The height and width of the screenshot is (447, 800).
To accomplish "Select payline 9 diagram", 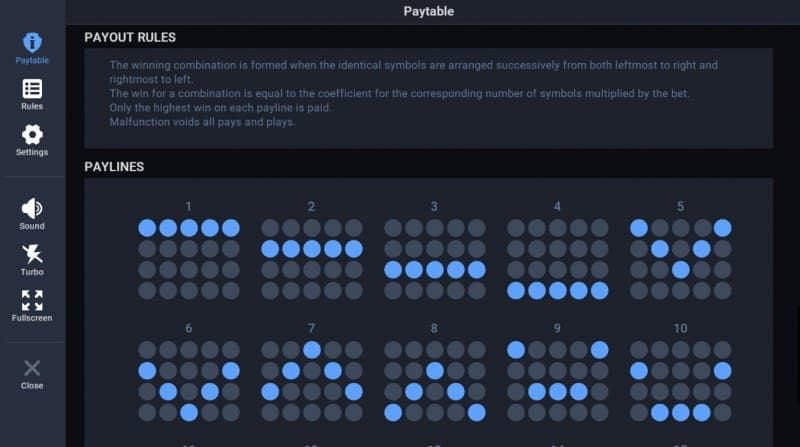I will [x=557, y=381].
